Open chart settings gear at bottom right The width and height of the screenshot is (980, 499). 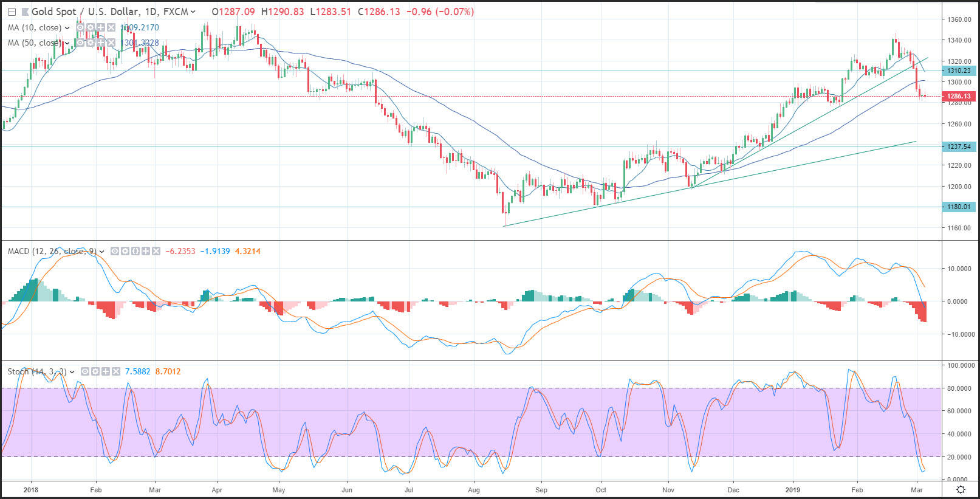[x=961, y=490]
